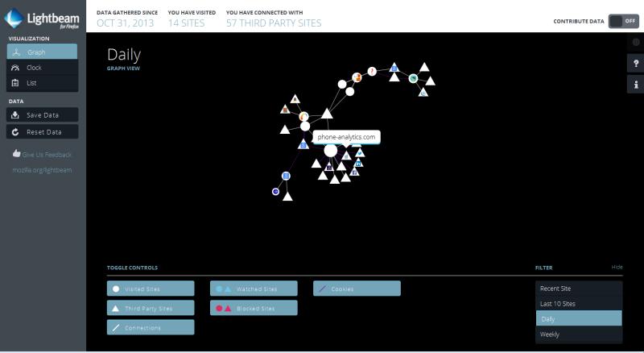Toggle Visited Sites display
This screenshot has height=353, width=644.
coord(151,289)
